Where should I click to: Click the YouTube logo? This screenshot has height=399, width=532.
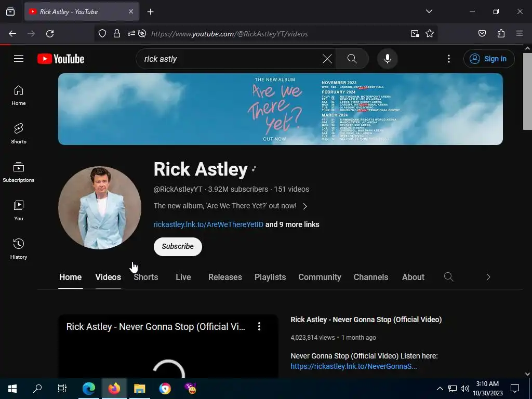tap(61, 59)
